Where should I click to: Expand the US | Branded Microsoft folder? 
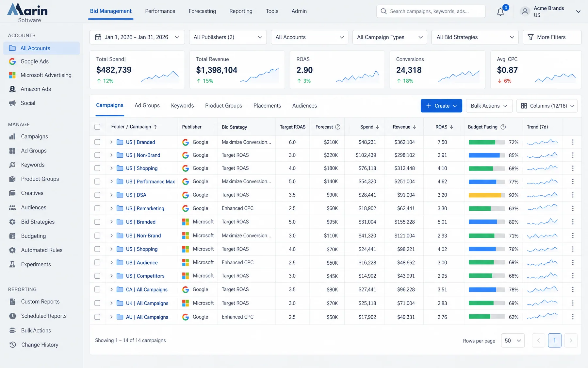click(111, 222)
